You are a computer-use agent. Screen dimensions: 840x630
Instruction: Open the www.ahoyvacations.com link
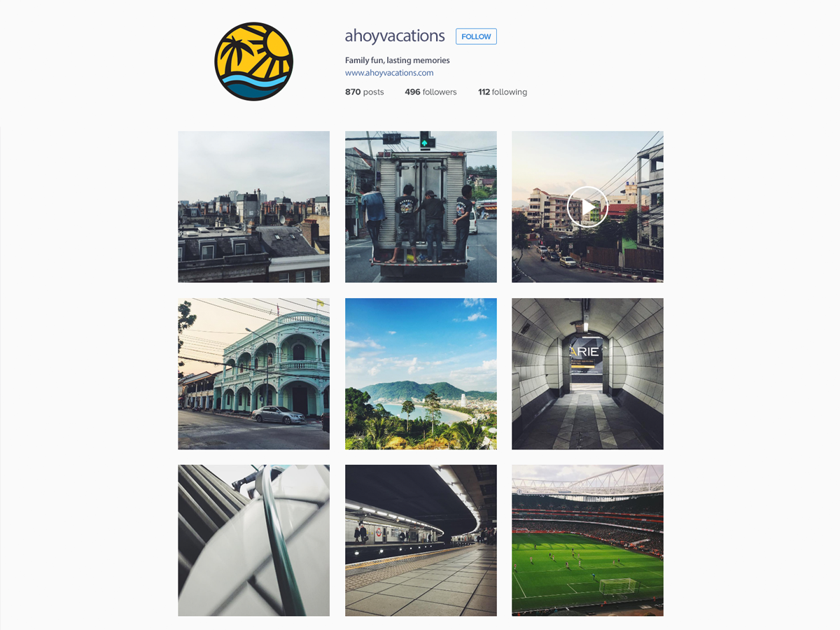pos(389,73)
